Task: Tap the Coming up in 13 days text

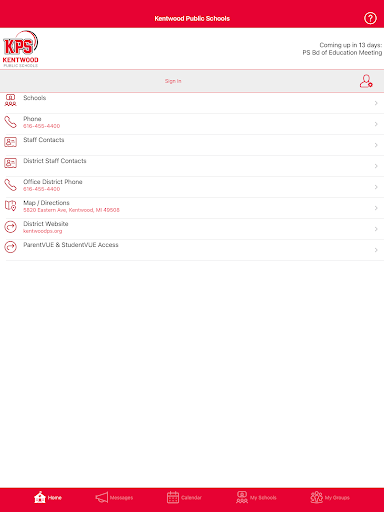Action: click(351, 45)
